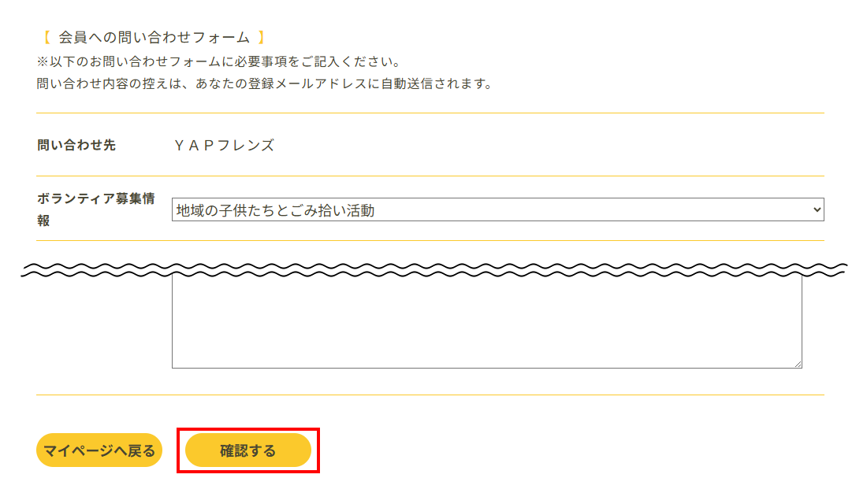The image size is (867, 504).
Task: Click the ＹＡＰフレンズ recipient name text
Action: [x=224, y=145]
